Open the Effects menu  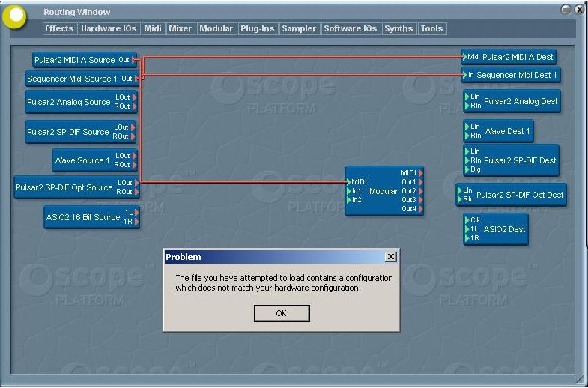click(x=59, y=28)
